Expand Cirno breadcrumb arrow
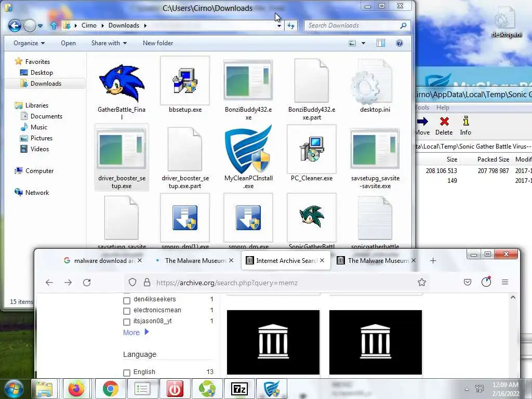Image resolution: width=532 pixels, height=399 pixels. pyautogui.click(x=103, y=25)
